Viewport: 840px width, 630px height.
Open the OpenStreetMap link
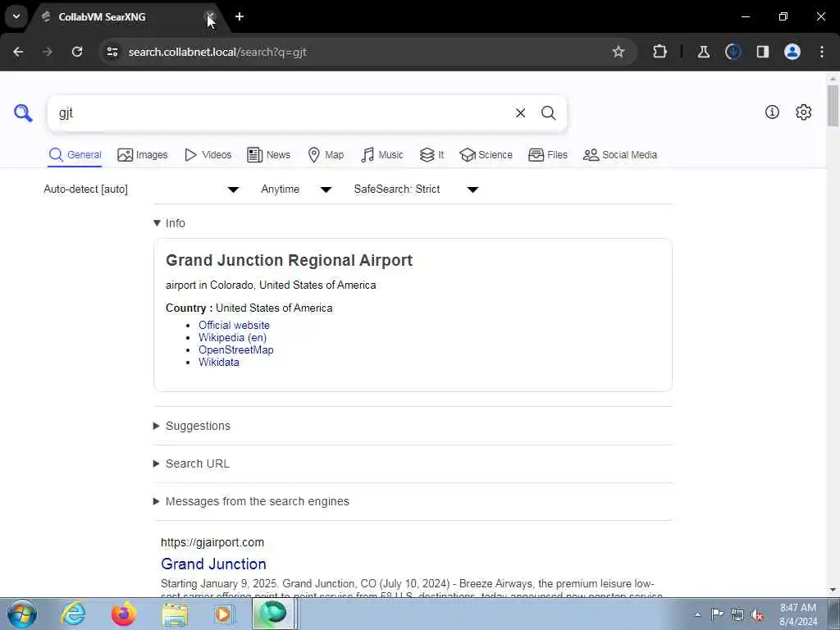tap(236, 349)
